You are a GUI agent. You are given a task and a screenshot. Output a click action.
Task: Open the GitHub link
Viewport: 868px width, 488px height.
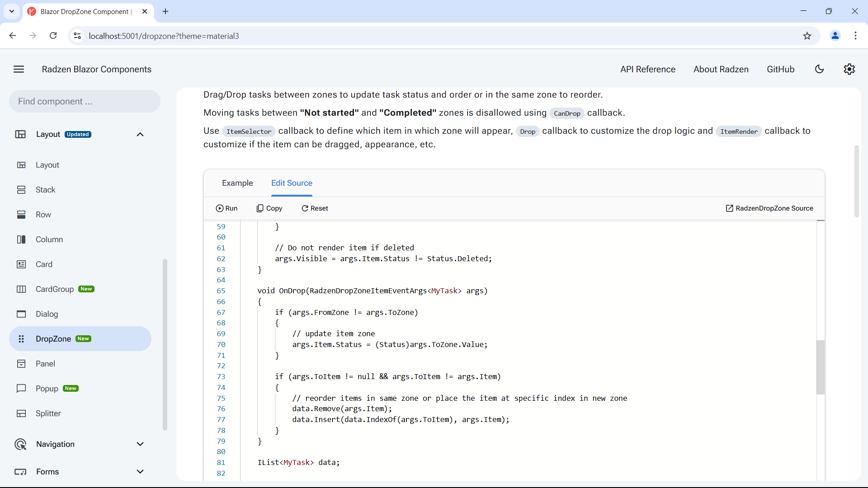click(x=780, y=69)
